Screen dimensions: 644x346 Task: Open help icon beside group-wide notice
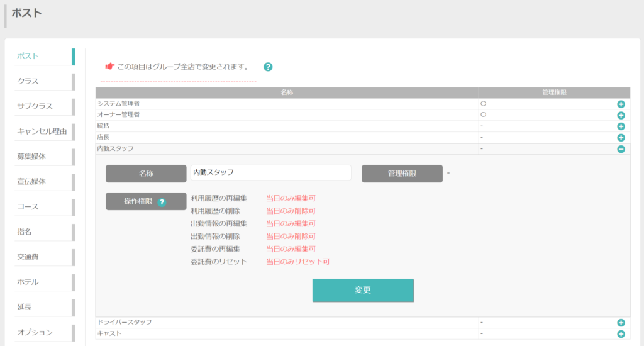268,67
